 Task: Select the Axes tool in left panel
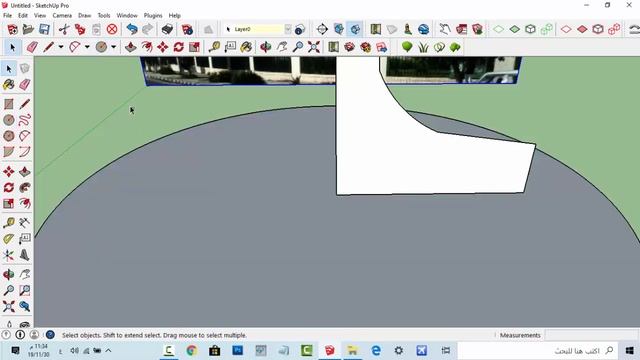coord(9,256)
